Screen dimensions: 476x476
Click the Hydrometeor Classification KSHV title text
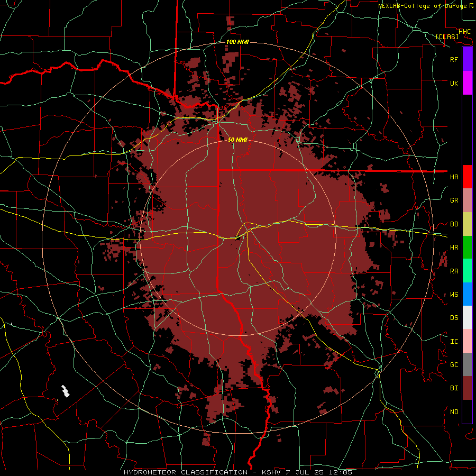(x=238, y=472)
